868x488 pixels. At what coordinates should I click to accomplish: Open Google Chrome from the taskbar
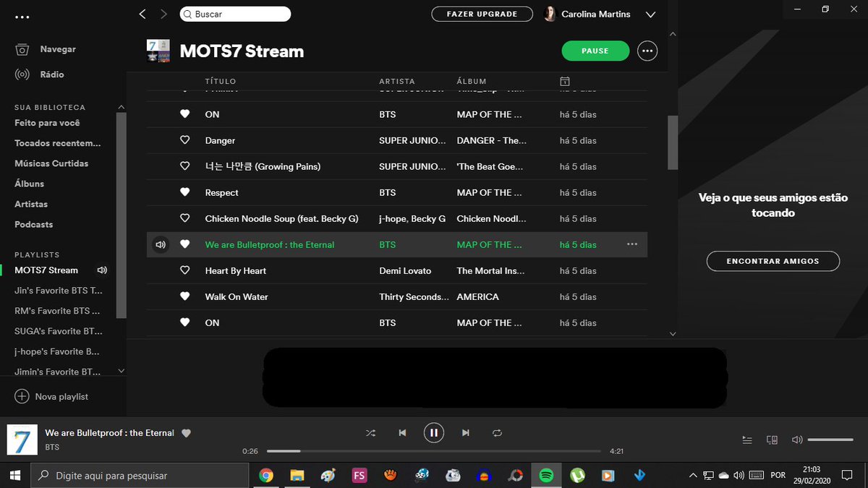(266, 475)
